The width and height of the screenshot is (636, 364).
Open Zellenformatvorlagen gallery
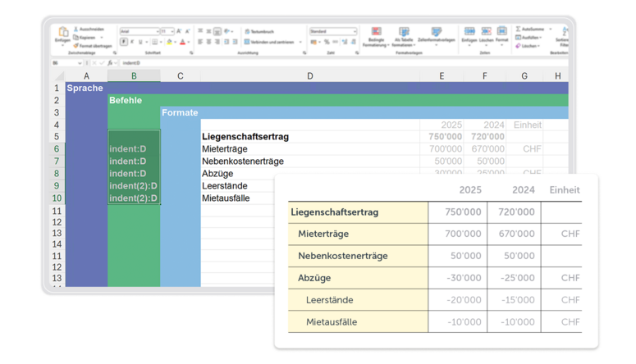436,33
